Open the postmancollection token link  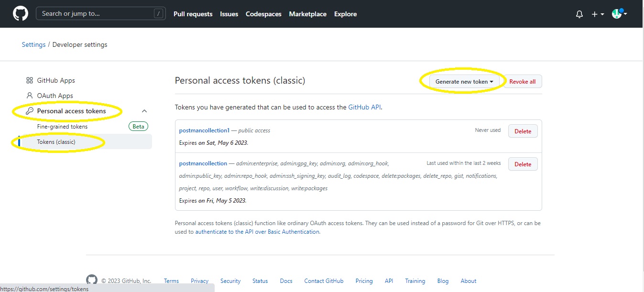[x=203, y=163]
